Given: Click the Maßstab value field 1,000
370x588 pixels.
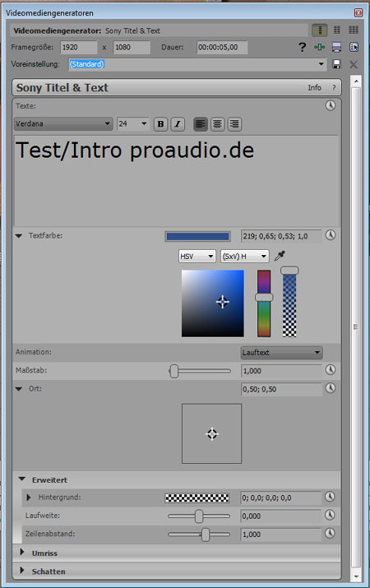Looking at the screenshot, I should (281, 371).
